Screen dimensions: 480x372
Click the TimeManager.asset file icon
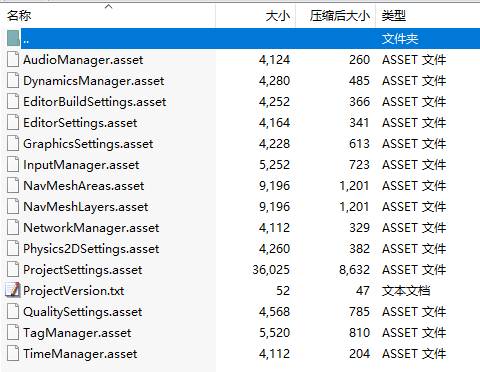tap(13, 354)
